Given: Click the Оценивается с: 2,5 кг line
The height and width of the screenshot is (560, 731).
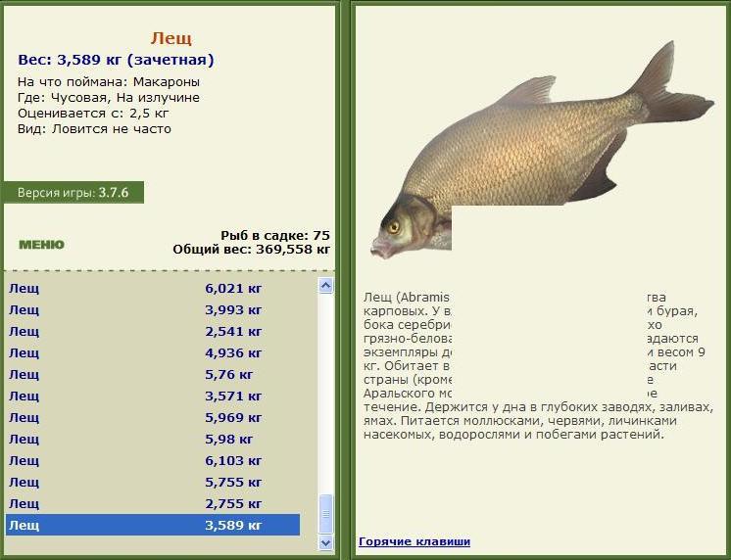Looking at the screenshot, I should click(x=93, y=114).
